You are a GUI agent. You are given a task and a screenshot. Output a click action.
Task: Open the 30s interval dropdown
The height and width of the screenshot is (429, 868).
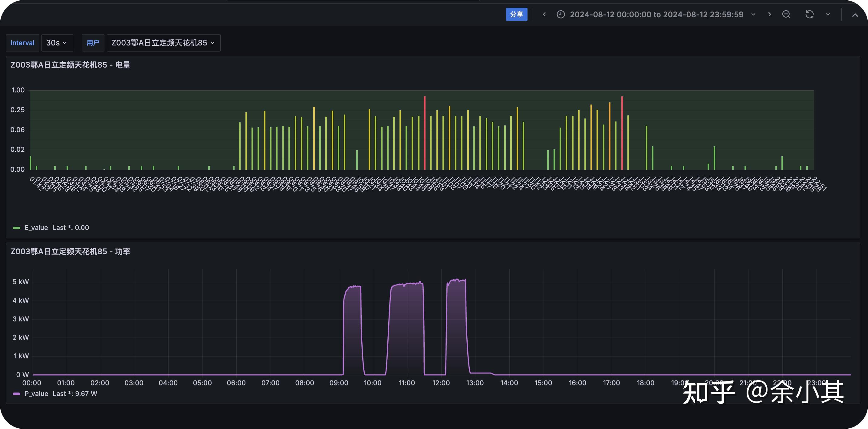(57, 43)
